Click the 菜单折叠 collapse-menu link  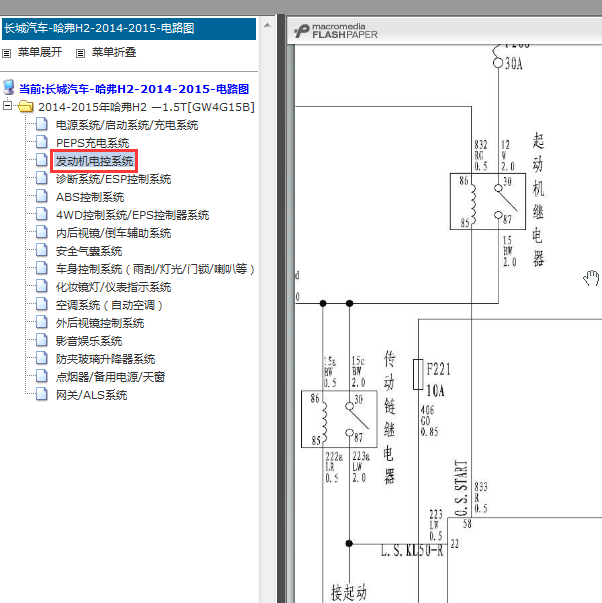pyautogui.click(x=114, y=52)
